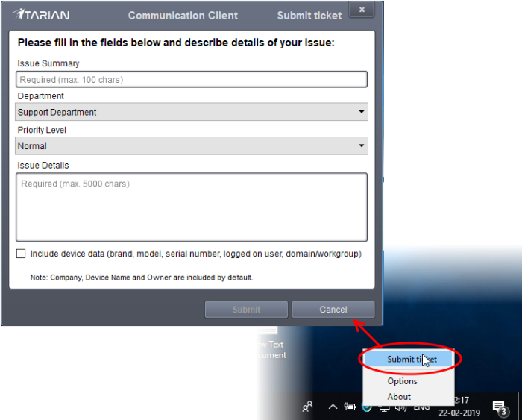Viewport: 522px width, 420px height.
Task: Click the Submit button
Action: point(246,310)
